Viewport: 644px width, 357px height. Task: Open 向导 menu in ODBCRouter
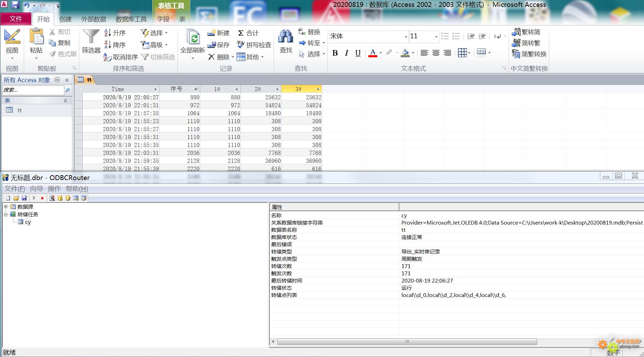coord(37,189)
